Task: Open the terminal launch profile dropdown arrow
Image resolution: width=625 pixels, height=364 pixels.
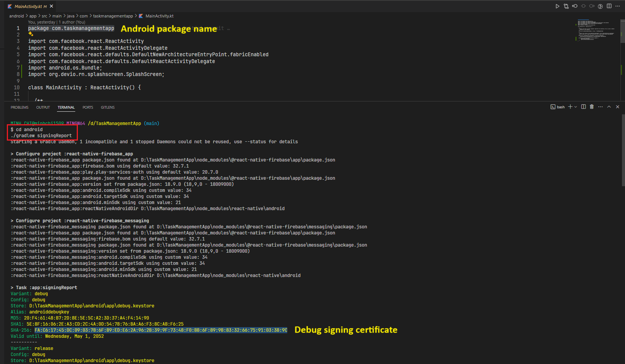Action: [x=576, y=107]
